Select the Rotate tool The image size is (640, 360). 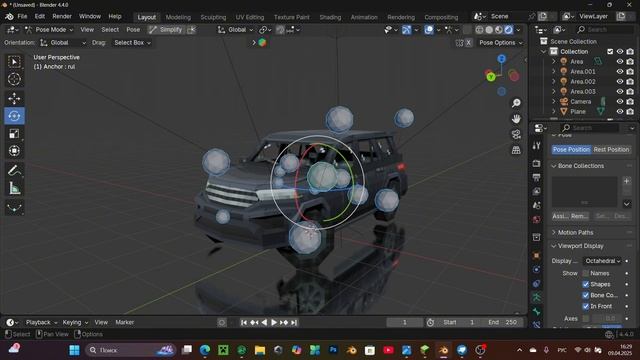click(14, 116)
